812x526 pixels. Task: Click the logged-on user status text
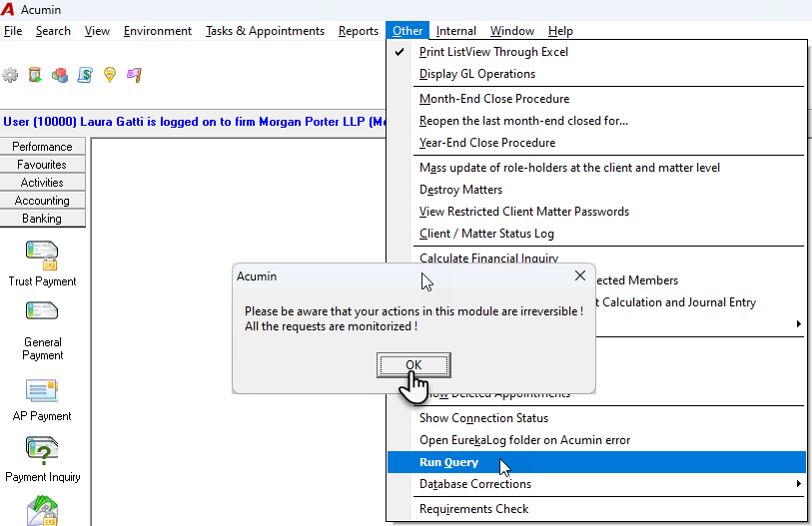coord(194,122)
